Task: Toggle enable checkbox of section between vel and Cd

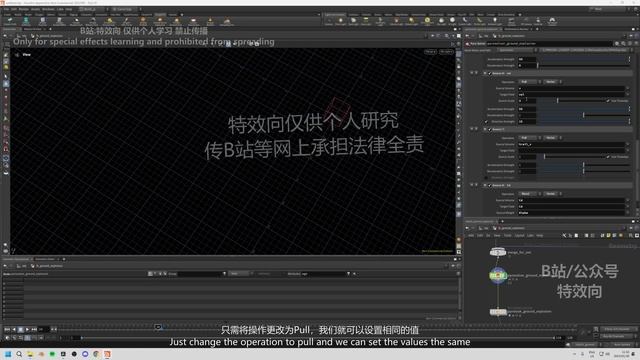Action: pyautogui.click(x=490, y=129)
